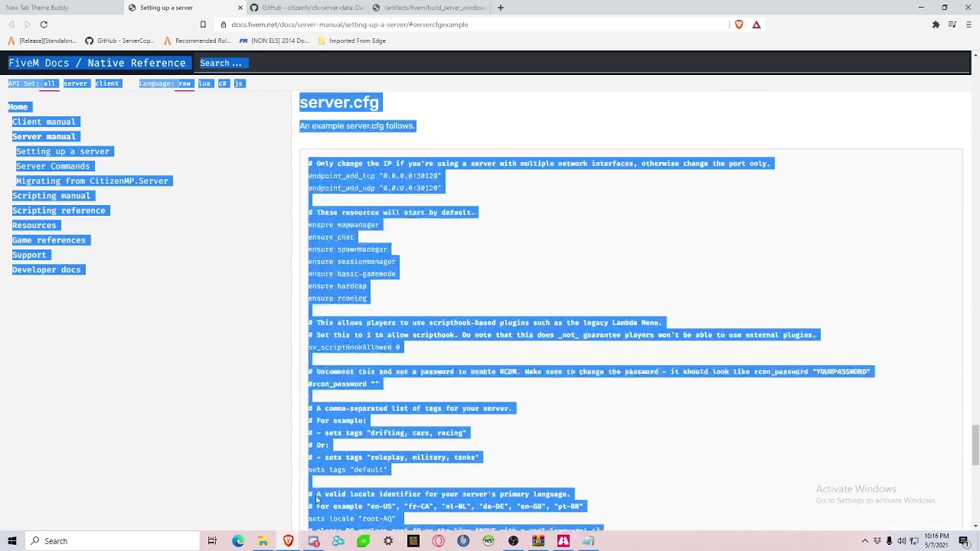Open the HS green circle taskbar app
980x551 pixels.
pyautogui.click(x=488, y=541)
